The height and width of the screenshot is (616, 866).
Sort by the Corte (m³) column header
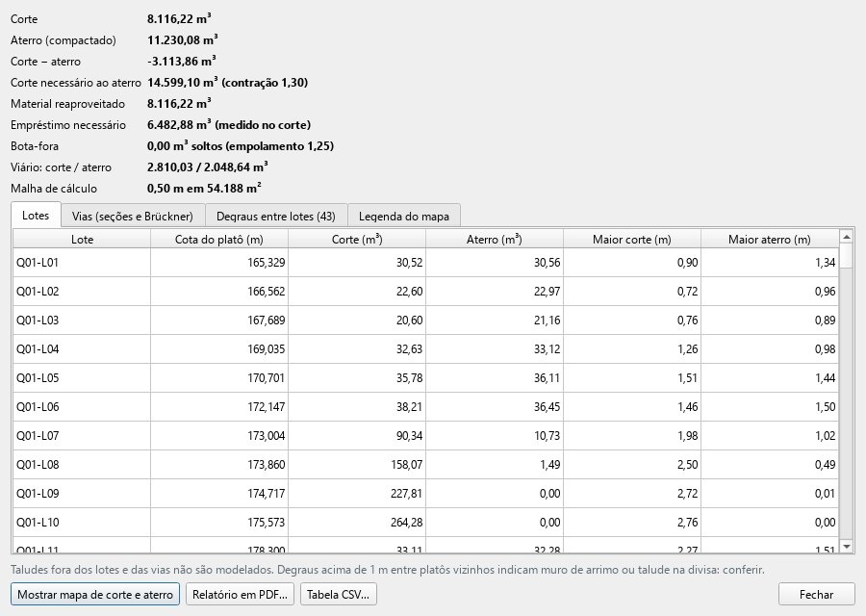pos(357,240)
